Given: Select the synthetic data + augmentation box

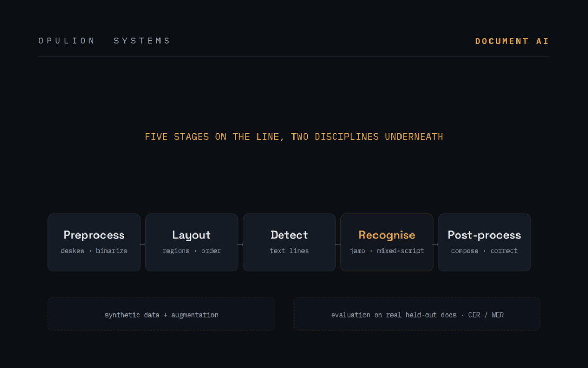Looking at the screenshot, I should (161, 314).
